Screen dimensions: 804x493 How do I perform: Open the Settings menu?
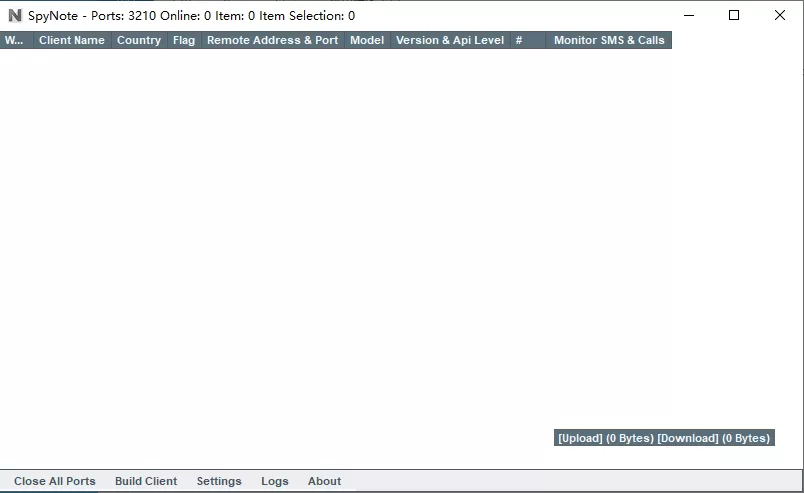click(x=219, y=481)
